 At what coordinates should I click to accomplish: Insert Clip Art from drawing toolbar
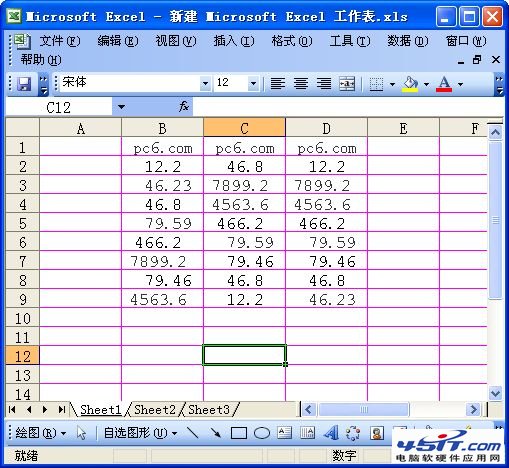click(x=376, y=433)
